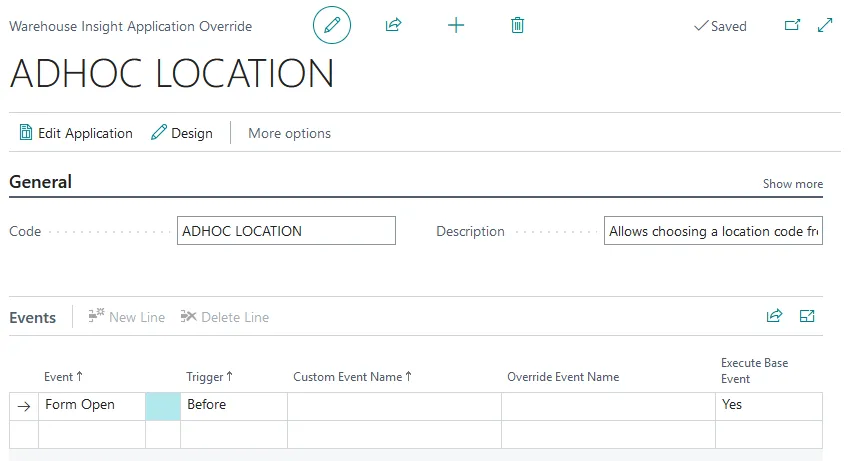
Task: Open the Events section menu
Action: pos(33,317)
